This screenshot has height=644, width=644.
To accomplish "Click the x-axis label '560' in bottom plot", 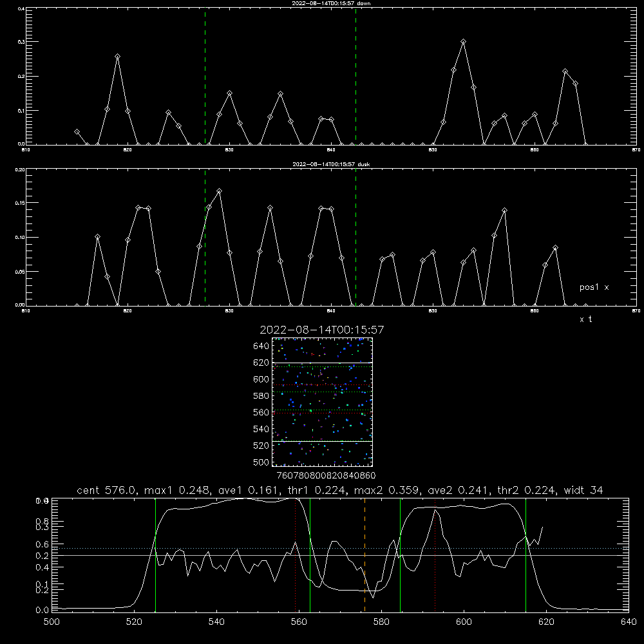I will pyautogui.click(x=299, y=622).
